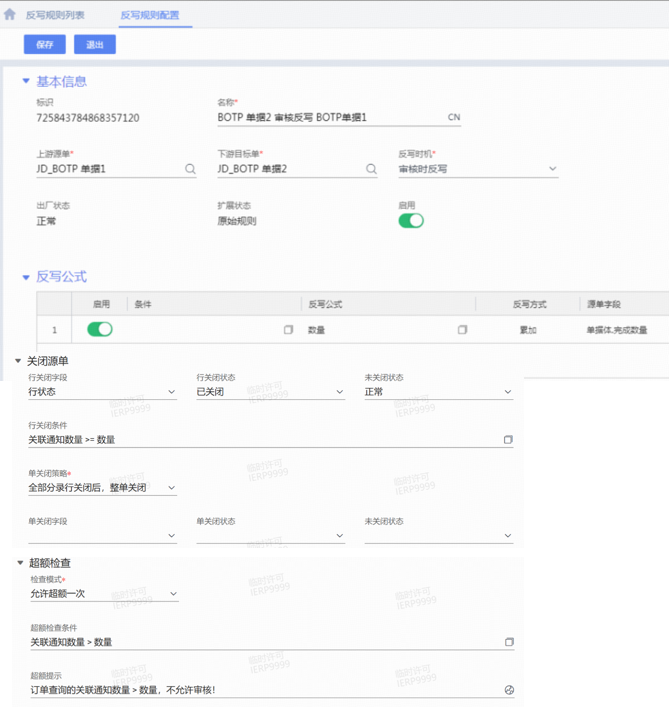Open lookup for 上游源单 field
Screen dimensions: 669x708
190,169
